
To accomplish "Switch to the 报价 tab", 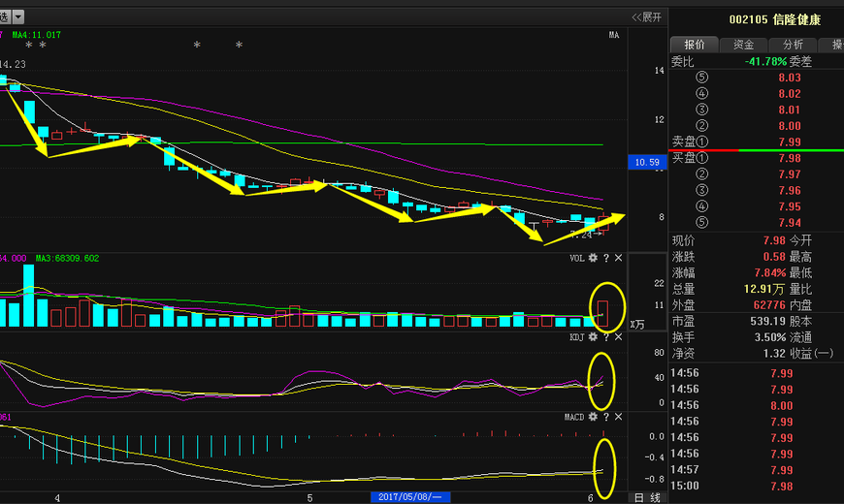I will [x=695, y=45].
